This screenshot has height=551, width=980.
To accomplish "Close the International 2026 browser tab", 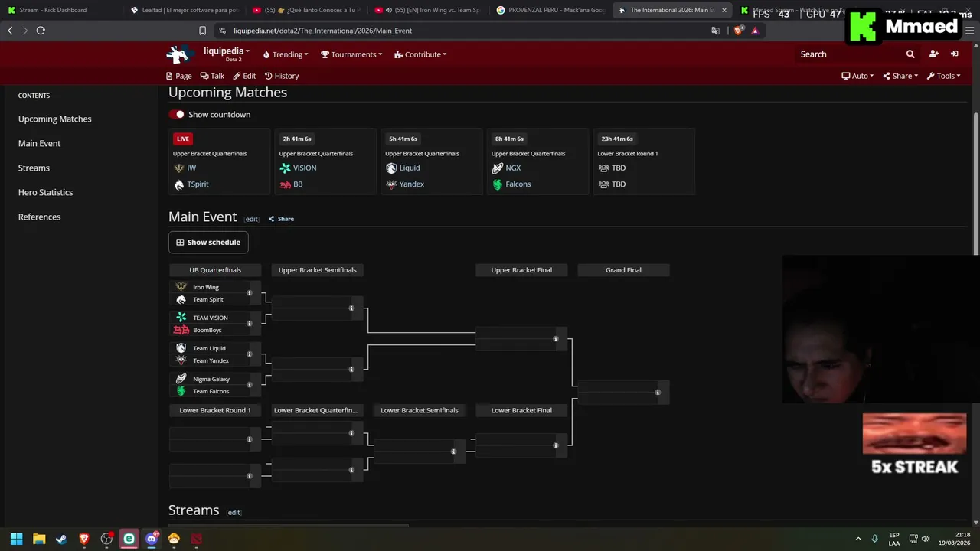I will click(x=724, y=10).
